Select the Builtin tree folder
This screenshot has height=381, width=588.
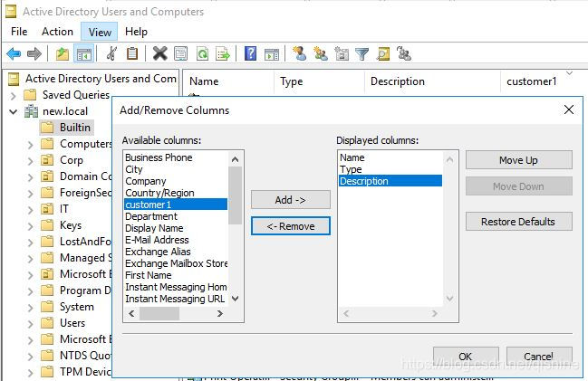[66, 128]
